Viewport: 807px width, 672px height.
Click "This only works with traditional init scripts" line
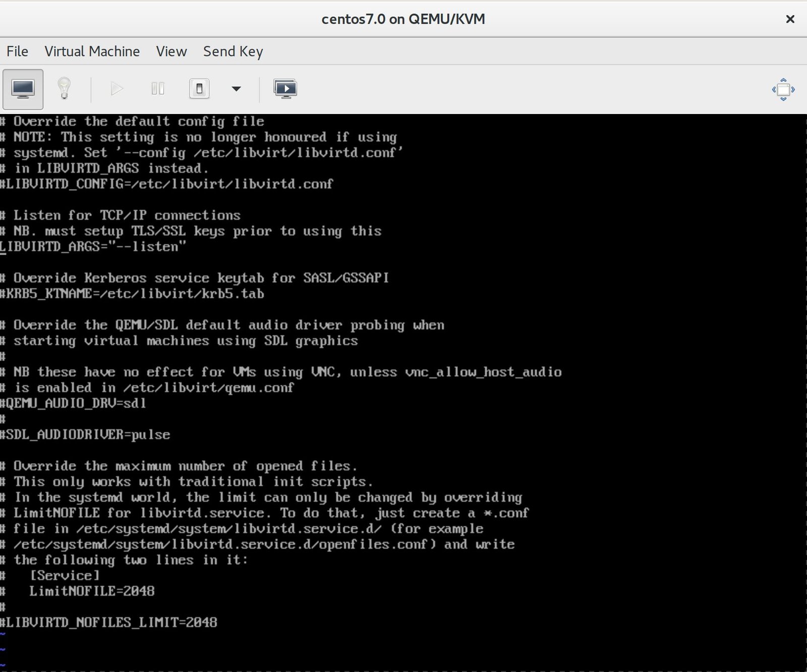tap(187, 481)
